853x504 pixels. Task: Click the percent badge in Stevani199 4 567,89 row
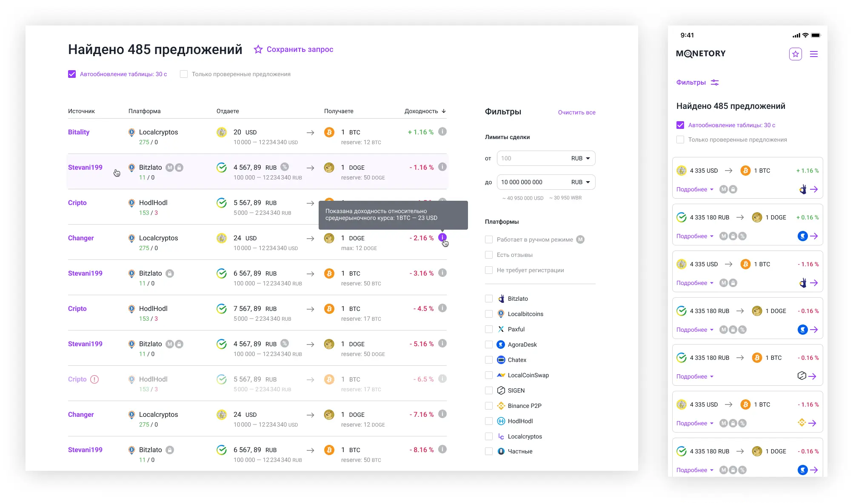point(285,167)
